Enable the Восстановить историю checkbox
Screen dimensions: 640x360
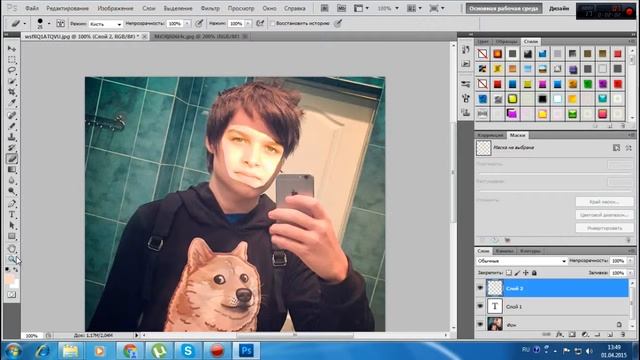point(273,24)
